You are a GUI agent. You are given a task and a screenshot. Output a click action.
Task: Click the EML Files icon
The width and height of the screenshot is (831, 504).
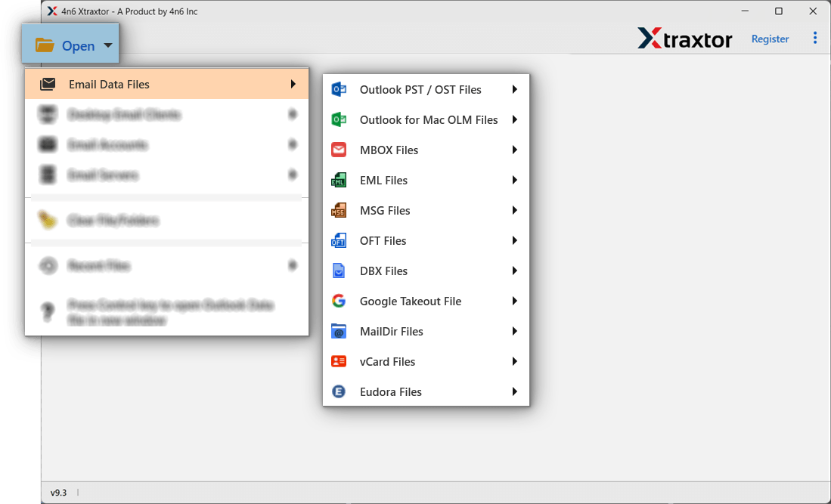[x=339, y=180]
